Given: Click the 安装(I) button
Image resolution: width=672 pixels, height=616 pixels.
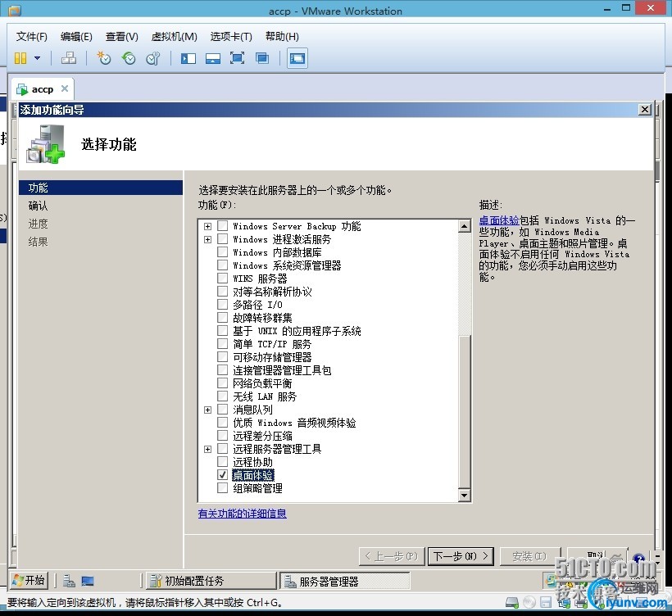Looking at the screenshot, I should click(x=529, y=556).
